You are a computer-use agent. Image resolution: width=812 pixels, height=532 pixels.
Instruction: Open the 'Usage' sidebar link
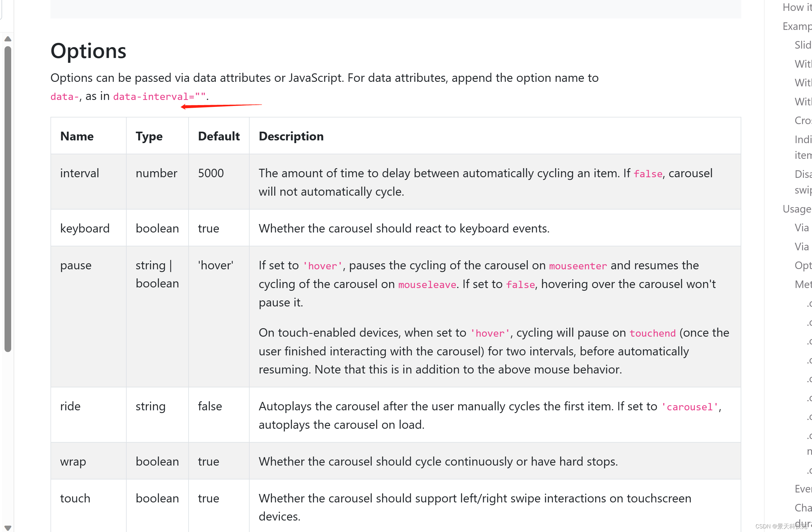(x=797, y=209)
